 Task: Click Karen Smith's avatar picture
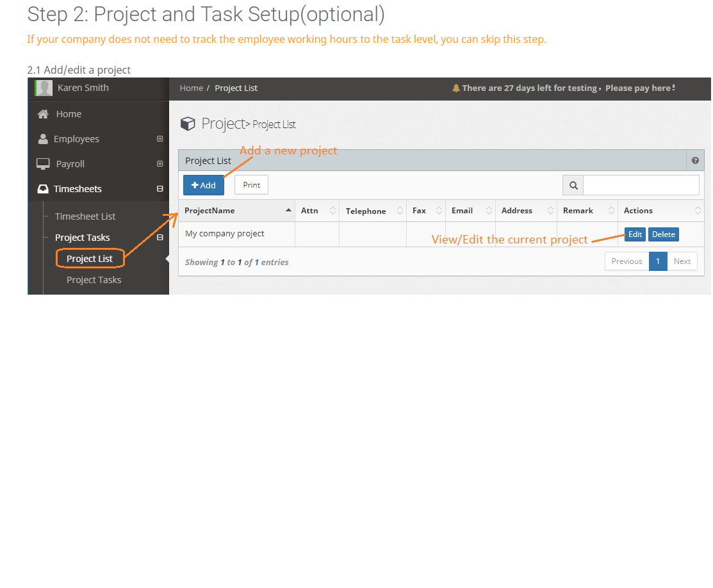[x=44, y=88]
